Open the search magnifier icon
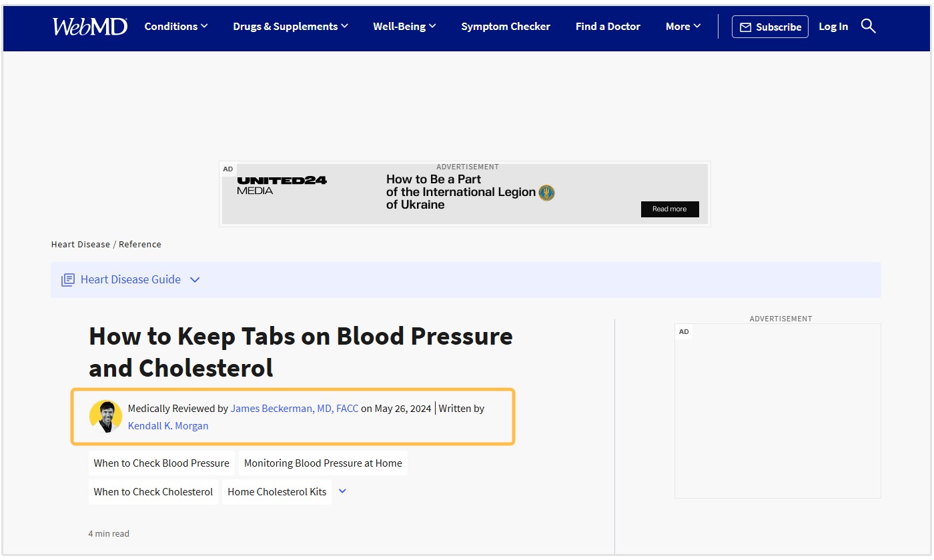The width and height of the screenshot is (934, 560). [868, 26]
